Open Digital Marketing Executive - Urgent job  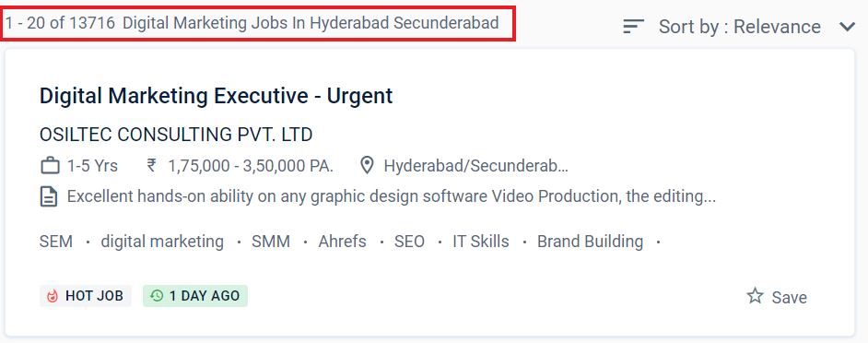pos(216,96)
